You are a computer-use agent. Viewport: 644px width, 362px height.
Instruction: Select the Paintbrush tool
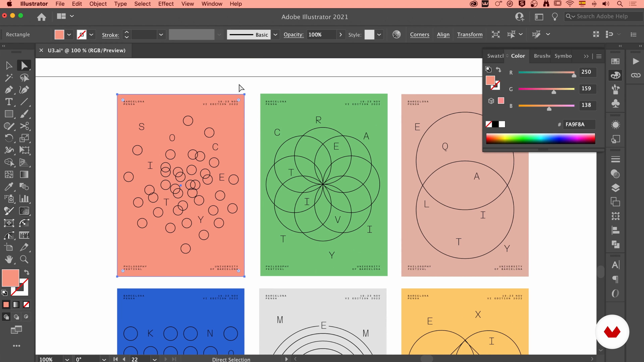[x=24, y=114]
